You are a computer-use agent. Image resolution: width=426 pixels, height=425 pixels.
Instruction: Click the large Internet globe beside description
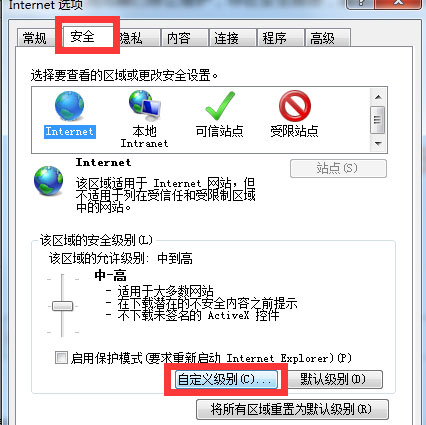click(x=49, y=181)
